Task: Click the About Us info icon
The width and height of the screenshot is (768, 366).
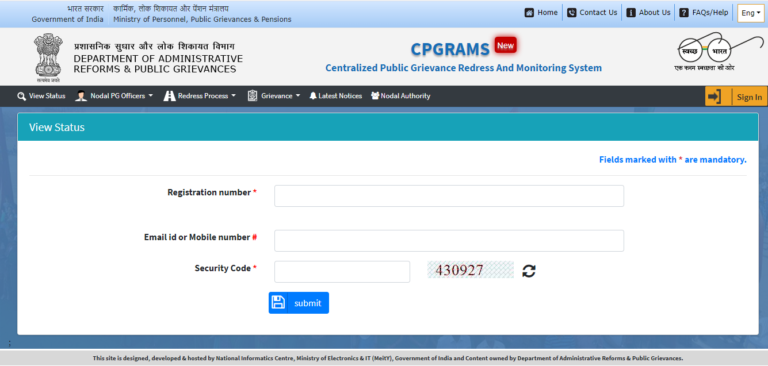Action: (x=631, y=13)
